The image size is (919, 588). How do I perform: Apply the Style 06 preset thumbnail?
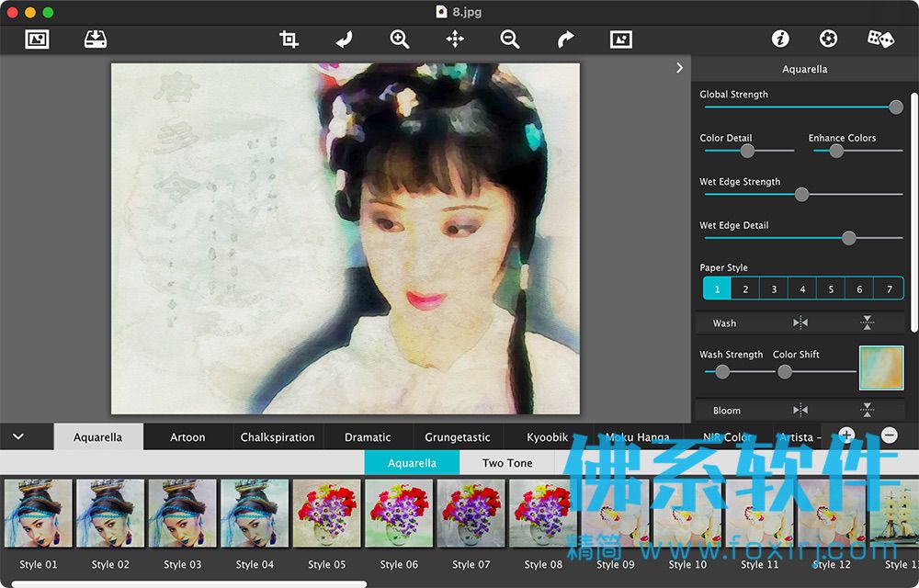tap(399, 514)
